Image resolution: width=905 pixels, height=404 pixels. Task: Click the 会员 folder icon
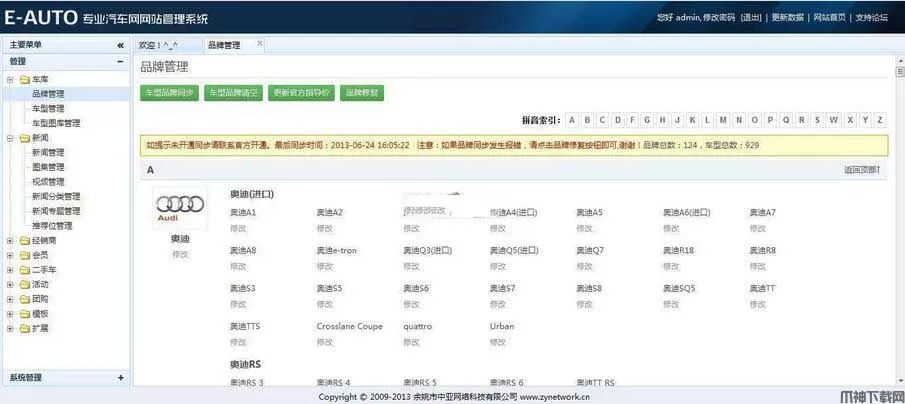click(24, 255)
